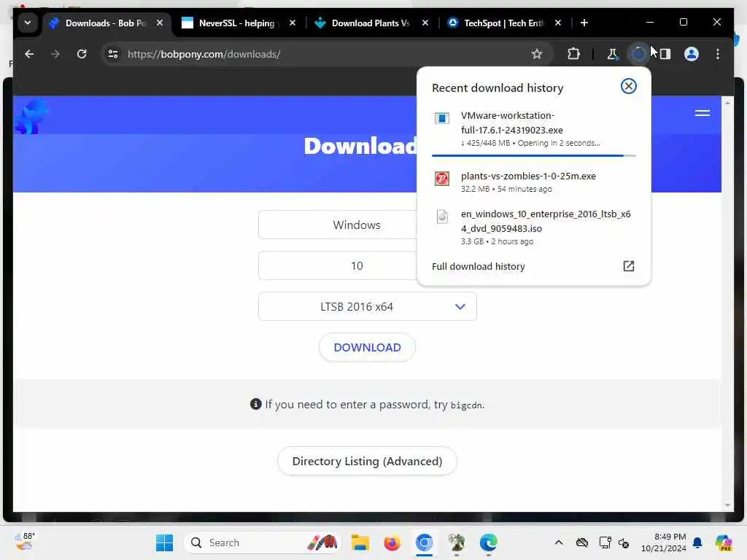The width and height of the screenshot is (747, 560).
Task: Go forward one page
Action: [55, 54]
